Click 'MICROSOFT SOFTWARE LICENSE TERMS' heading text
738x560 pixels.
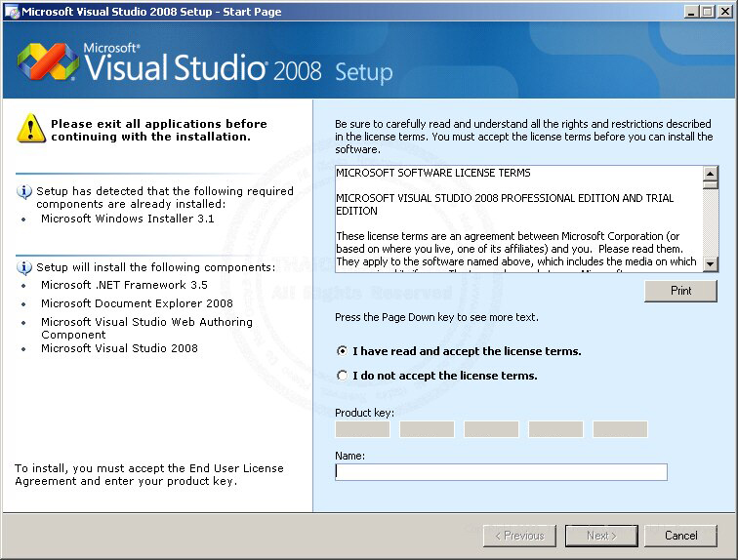pyautogui.click(x=433, y=173)
